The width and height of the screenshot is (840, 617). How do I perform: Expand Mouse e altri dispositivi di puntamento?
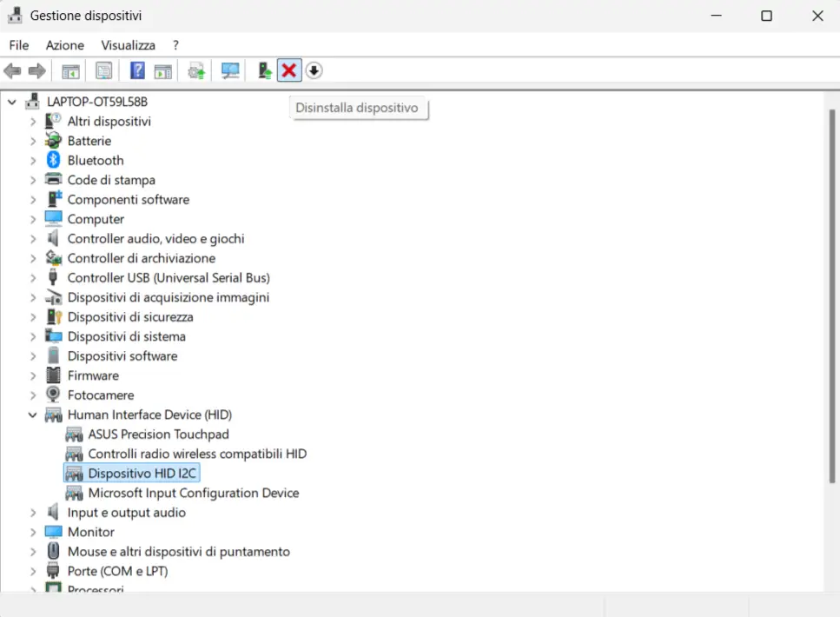click(33, 552)
